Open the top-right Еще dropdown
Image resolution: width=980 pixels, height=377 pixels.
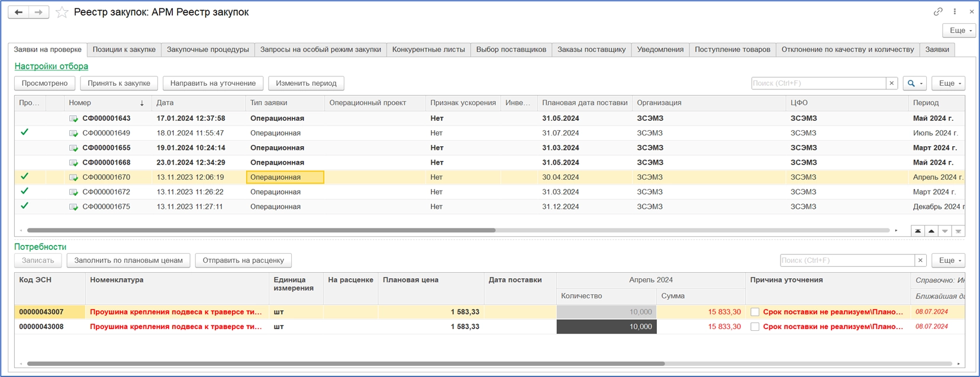959,31
